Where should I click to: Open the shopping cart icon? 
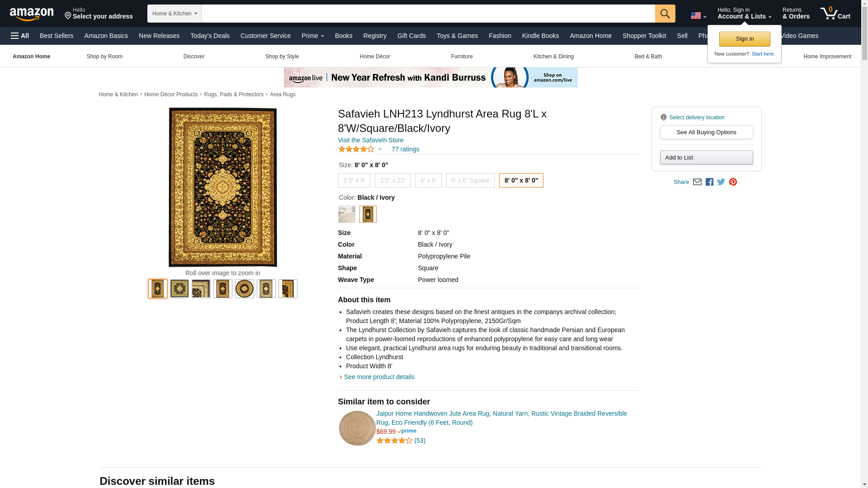pyautogui.click(x=835, y=14)
